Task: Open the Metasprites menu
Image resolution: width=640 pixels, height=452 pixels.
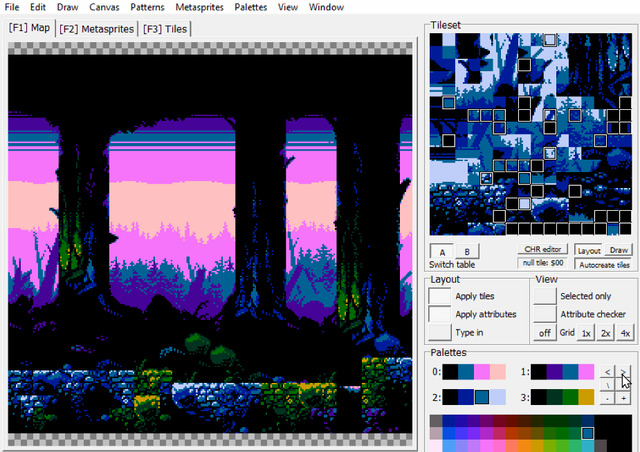Action: [199, 7]
